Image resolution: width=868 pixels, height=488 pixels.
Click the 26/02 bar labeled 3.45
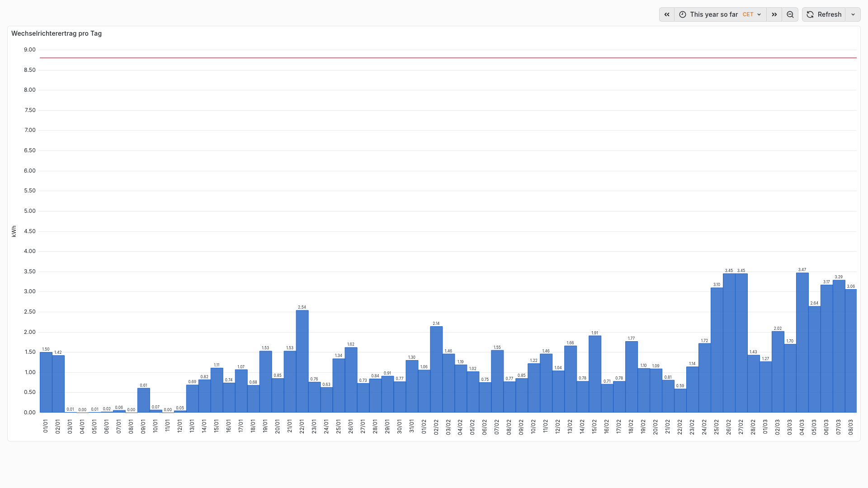[729, 343]
